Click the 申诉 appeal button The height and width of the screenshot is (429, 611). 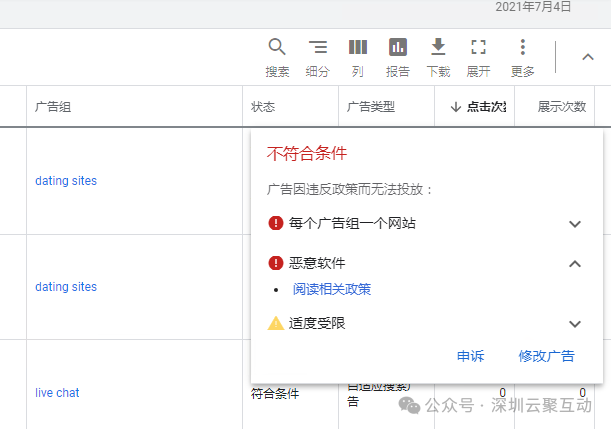tap(470, 356)
